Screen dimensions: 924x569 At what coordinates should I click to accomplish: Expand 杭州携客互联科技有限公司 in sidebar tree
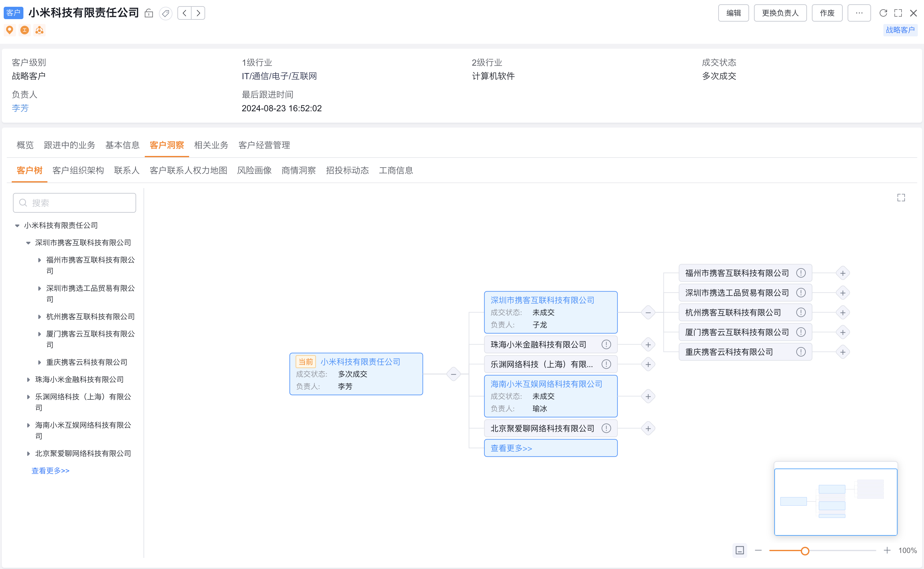[39, 317]
